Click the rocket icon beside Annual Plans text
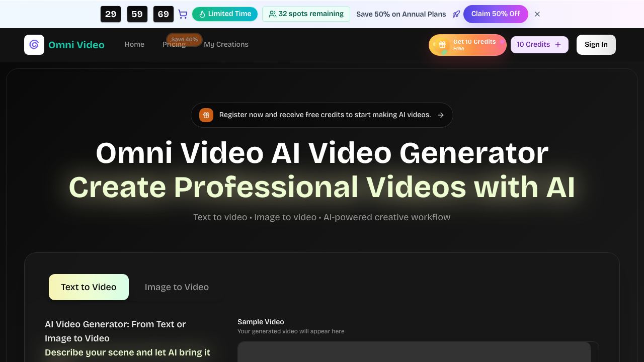Image resolution: width=644 pixels, height=362 pixels. click(456, 14)
